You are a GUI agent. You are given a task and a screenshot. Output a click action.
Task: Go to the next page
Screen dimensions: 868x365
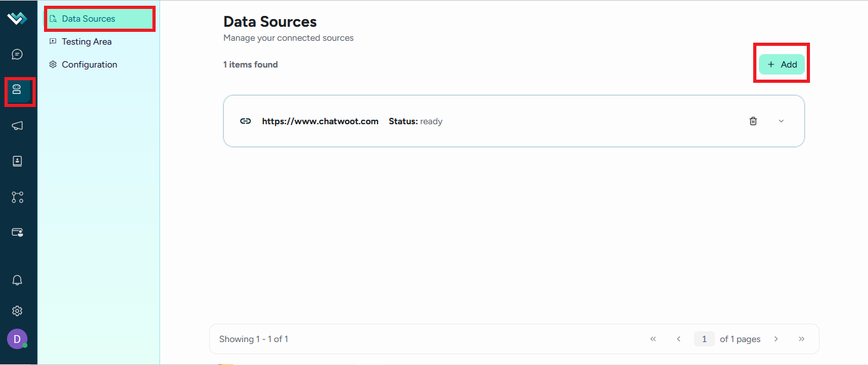tap(776, 339)
